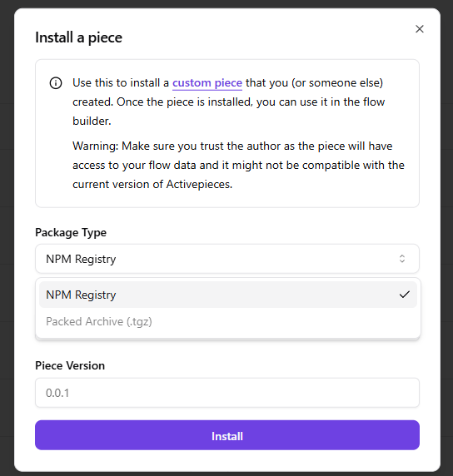Click the purple Install button

point(227,435)
